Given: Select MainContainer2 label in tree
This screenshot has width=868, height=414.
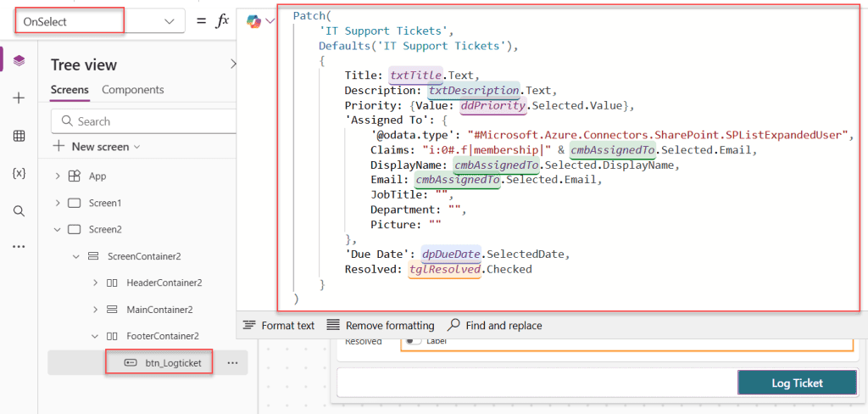Looking at the screenshot, I should 160,310.
